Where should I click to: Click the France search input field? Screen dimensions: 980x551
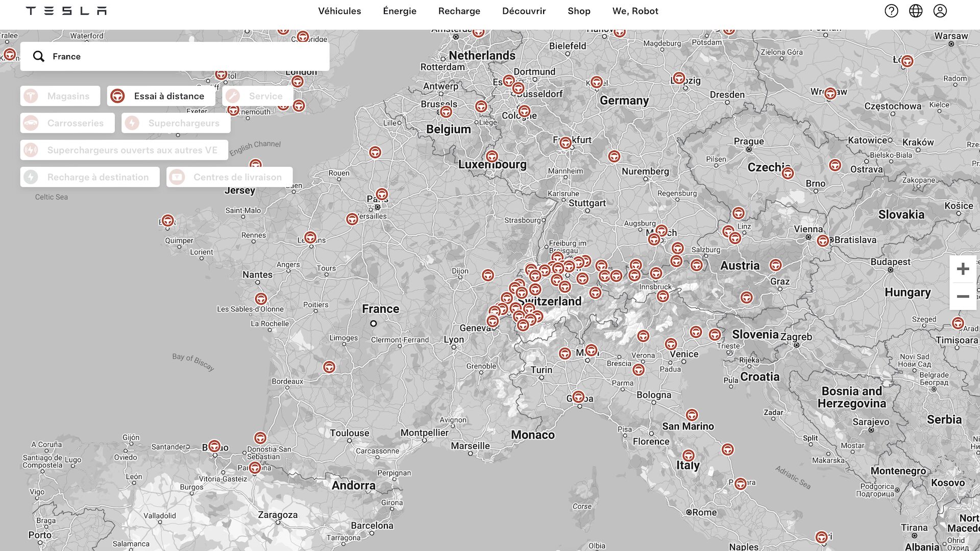point(175,56)
